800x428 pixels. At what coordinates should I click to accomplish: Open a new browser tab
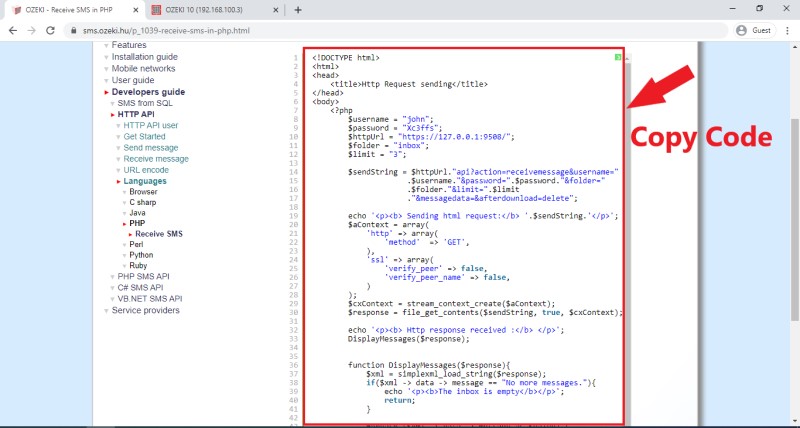pos(298,10)
